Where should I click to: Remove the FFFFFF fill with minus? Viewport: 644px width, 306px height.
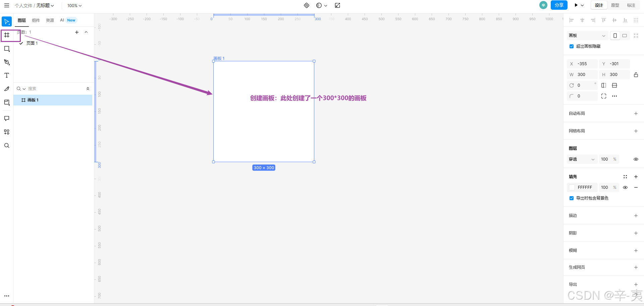coord(636,187)
